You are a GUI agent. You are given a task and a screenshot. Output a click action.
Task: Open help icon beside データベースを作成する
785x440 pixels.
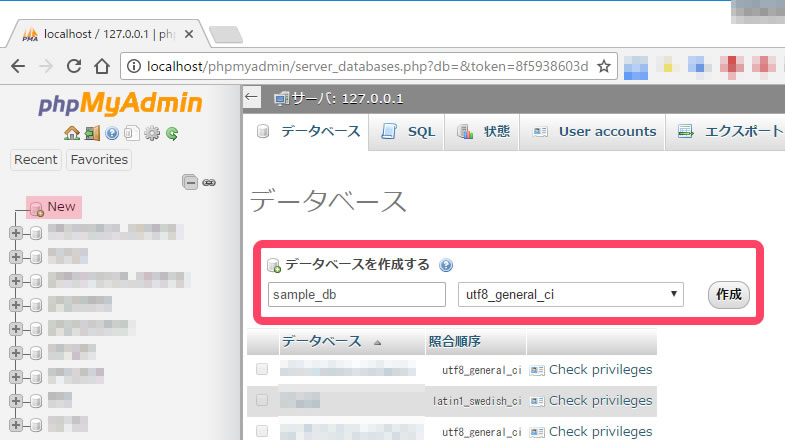[446, 265]
